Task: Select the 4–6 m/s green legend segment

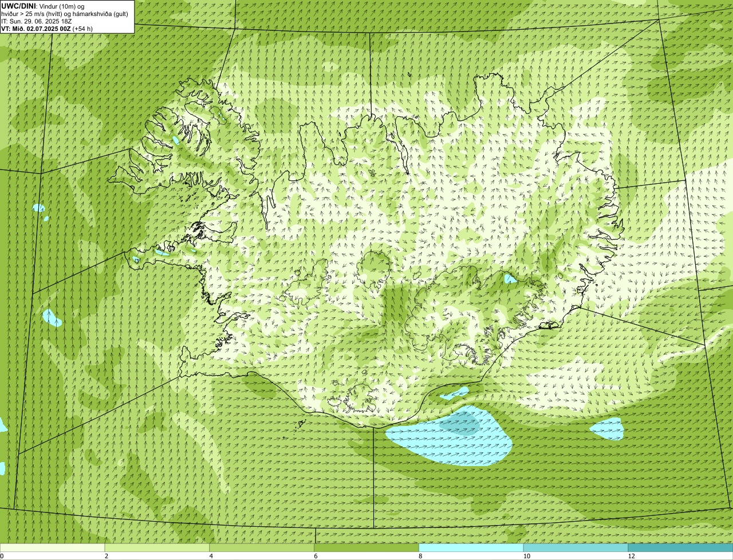Action: [262, 547]
